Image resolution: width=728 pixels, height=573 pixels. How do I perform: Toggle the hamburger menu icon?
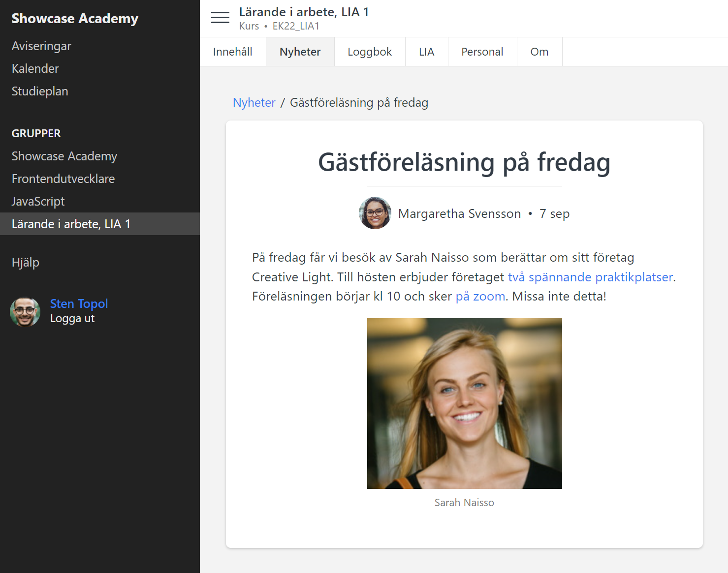(x=220, y=18)
